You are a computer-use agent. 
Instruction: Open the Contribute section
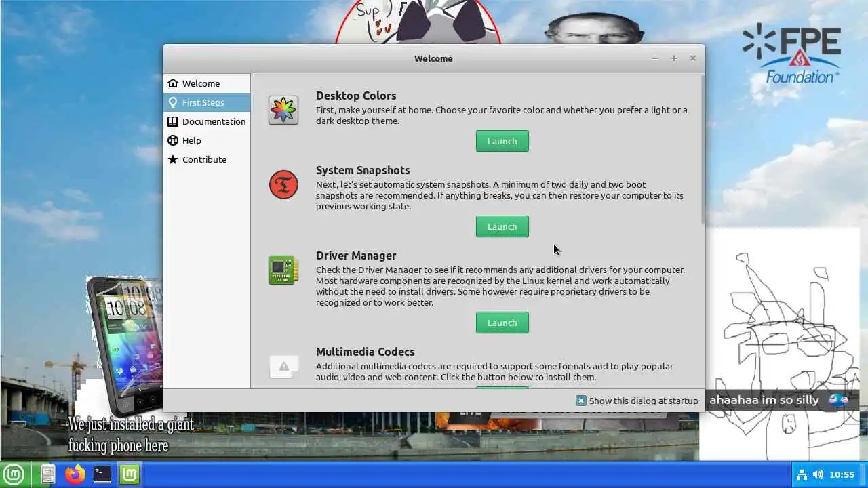(x=207, y=159)
